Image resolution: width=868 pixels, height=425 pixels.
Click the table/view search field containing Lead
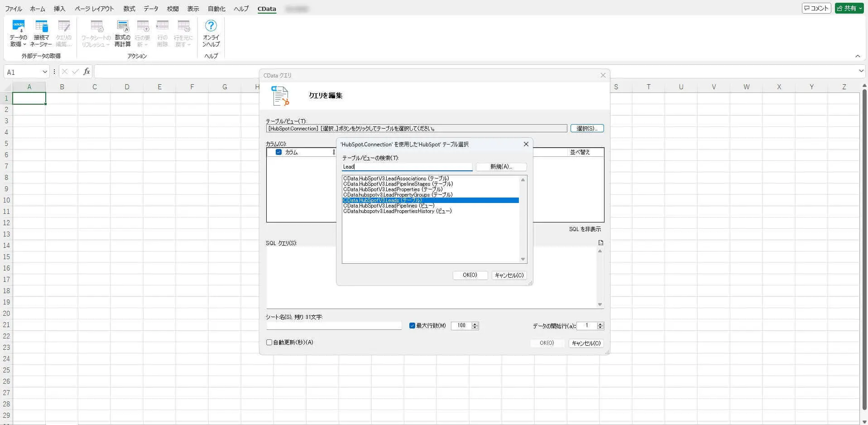pos(407,167)
